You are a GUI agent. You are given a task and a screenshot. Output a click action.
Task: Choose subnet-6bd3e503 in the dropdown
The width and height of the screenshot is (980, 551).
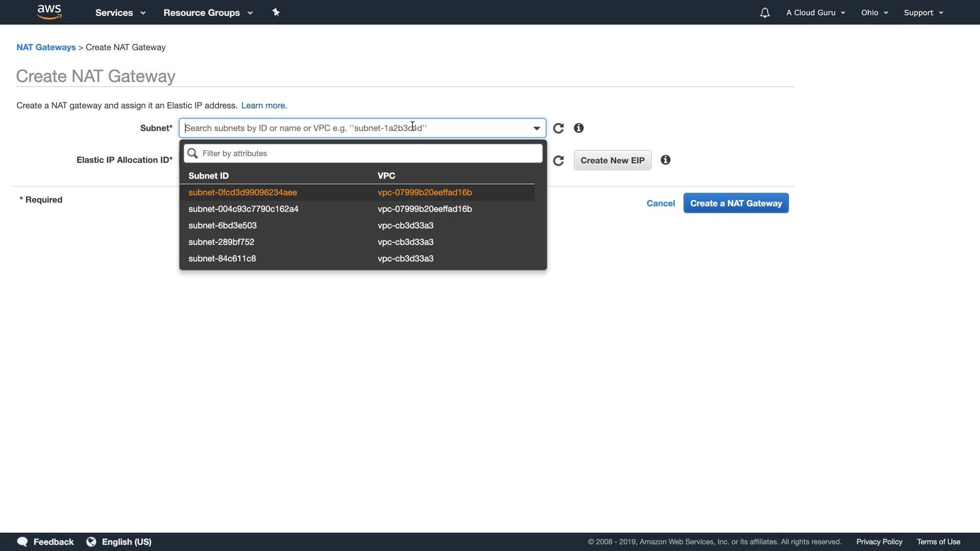click(223, 226)
